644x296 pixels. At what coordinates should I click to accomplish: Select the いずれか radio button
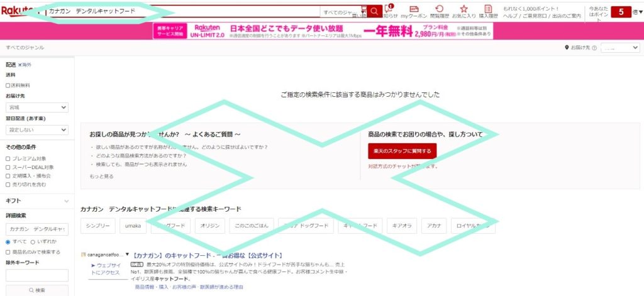(x=33, y=241)
